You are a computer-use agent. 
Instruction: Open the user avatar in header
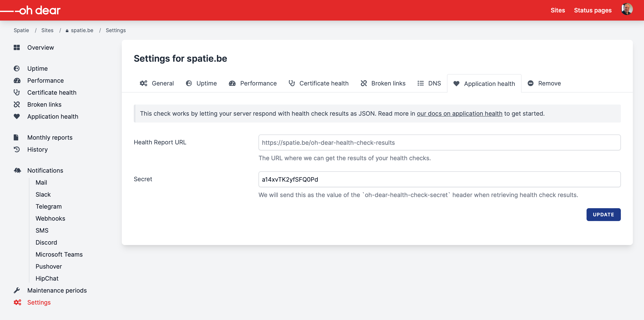click(627, 9)
